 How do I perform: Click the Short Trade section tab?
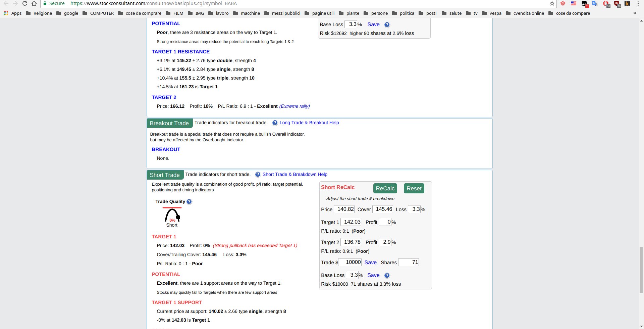(165, 175)
